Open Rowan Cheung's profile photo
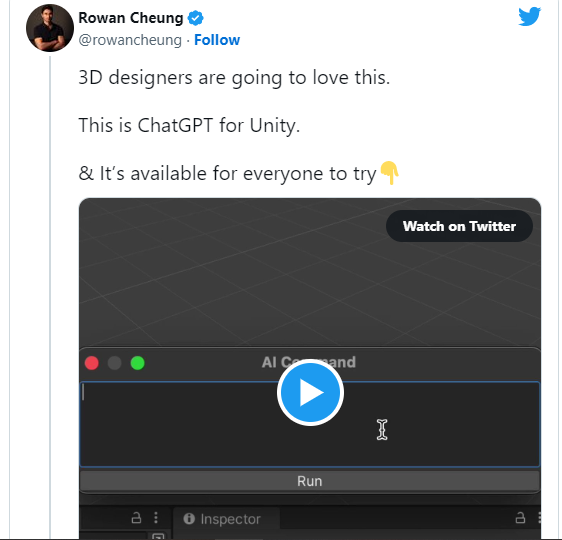562x540 pixels. click(x=50, y=28)
